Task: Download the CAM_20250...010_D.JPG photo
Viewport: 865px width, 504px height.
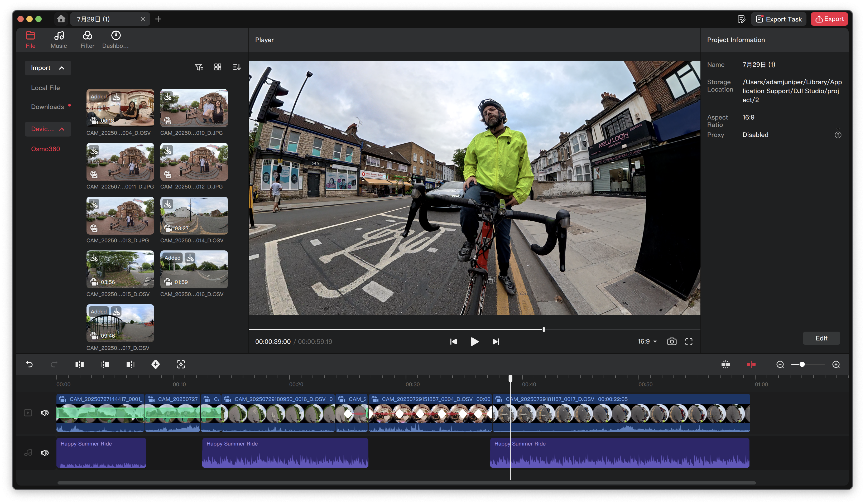Action: point(168,97)
